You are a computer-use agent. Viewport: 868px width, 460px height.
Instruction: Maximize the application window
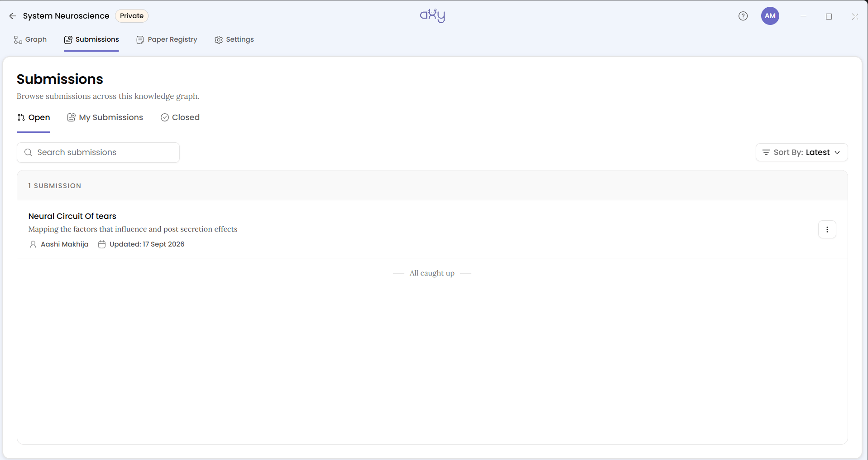point(829,16)
